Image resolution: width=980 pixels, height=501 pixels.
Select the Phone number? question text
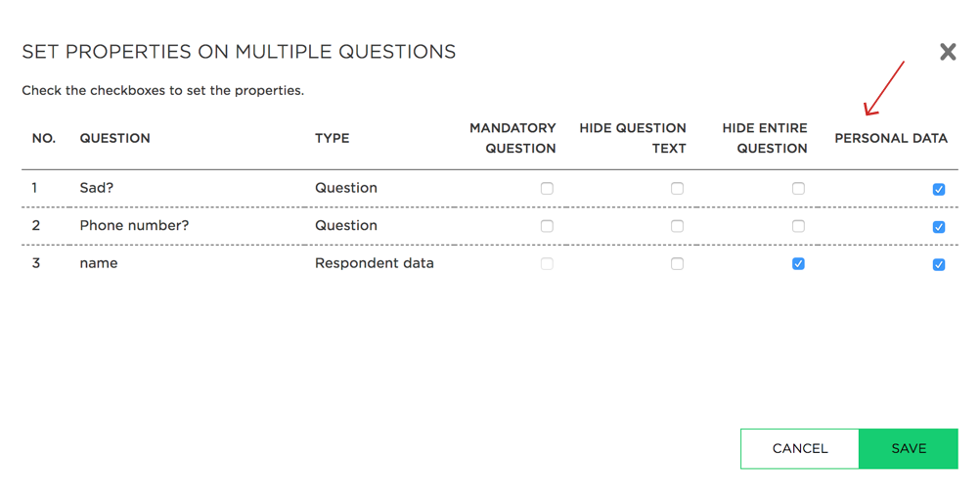(x=134, y=225)
